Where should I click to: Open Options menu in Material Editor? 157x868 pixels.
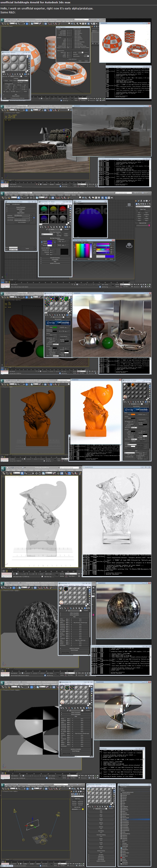(58, 204)
